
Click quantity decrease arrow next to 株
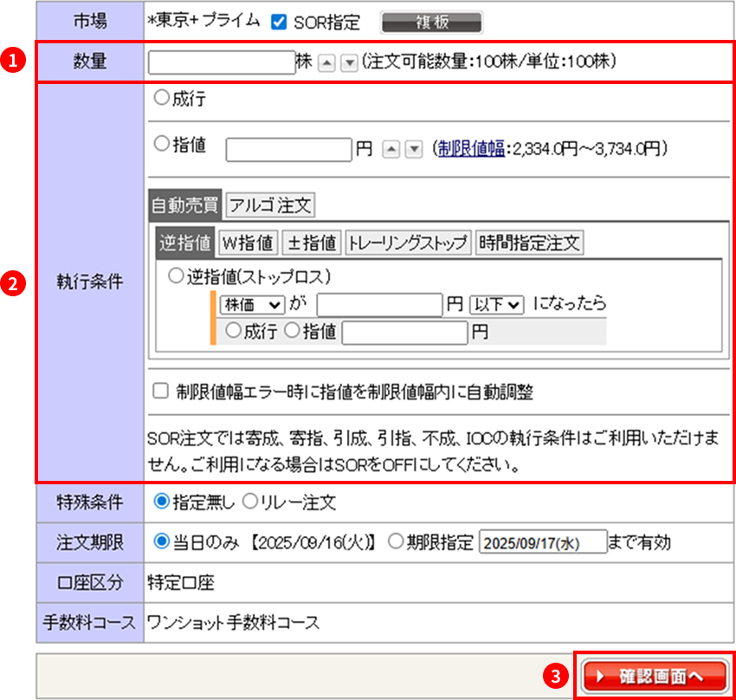pyautogui.click(x=349, y=63)
